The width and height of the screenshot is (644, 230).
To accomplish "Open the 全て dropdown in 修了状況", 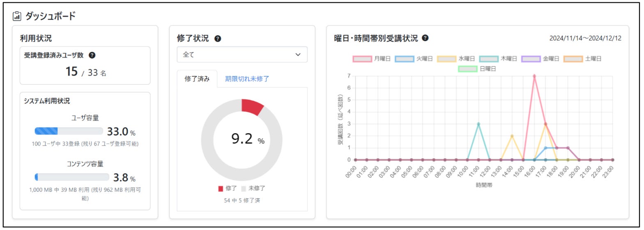I will pyautogui.click(x=242, y=54).
